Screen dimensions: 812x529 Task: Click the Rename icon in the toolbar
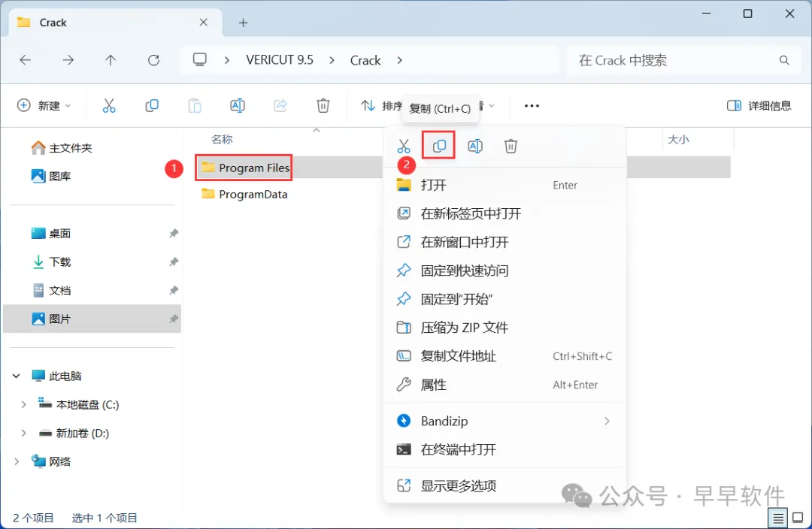click(237, 106)
